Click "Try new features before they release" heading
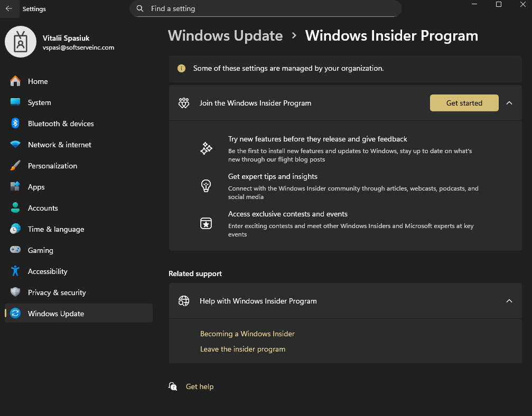This screenshot has height=416, width=532. click(x=317, y=139)
